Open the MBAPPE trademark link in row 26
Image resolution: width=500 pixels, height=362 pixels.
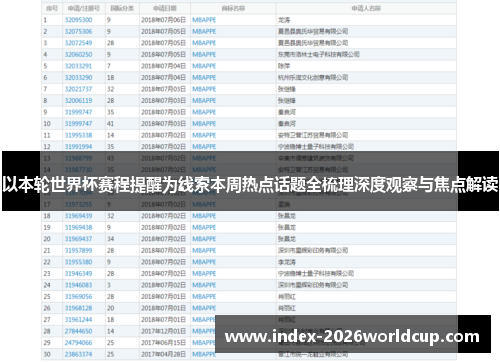click(204, 308)
